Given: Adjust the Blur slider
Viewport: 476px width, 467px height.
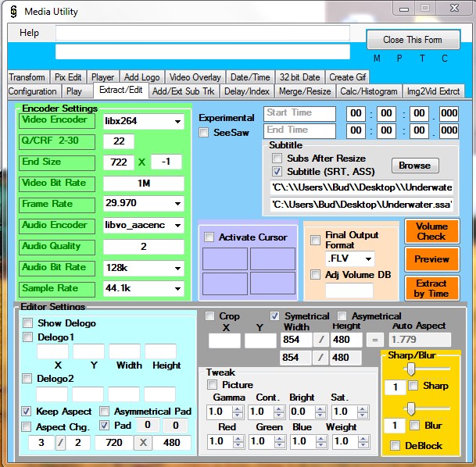Looking at the screenshot, I should click(x=410, y=408).
